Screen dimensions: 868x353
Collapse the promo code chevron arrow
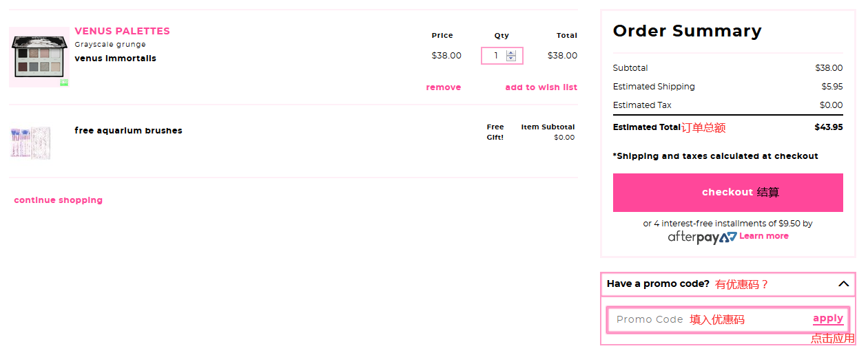[x=843, y=284]
